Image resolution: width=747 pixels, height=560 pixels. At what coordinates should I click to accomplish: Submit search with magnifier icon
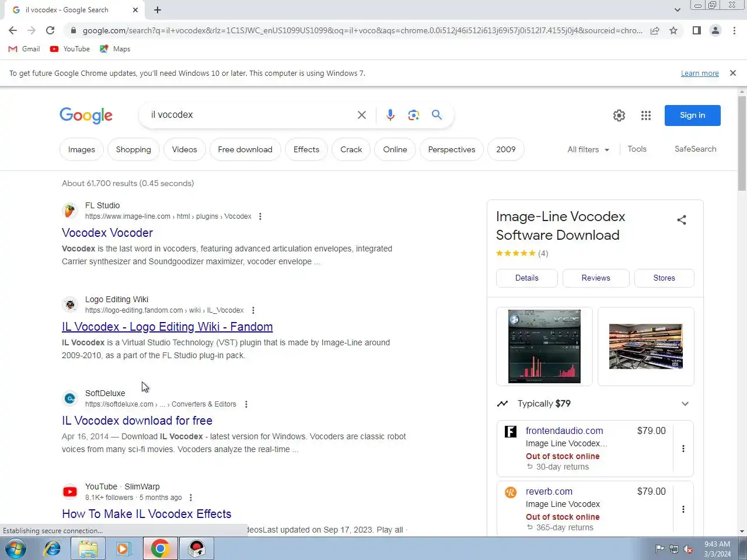point(437,115)
